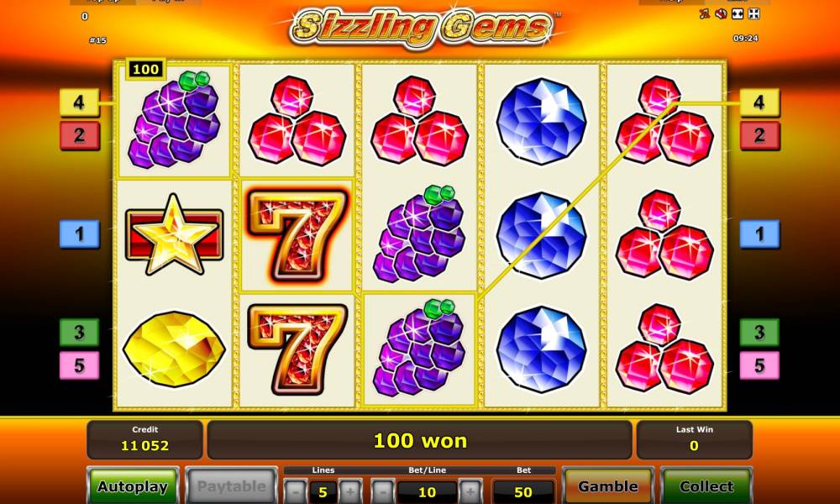Decrease the Bet/Line value
840x504 pixels.
pos(382,491)
